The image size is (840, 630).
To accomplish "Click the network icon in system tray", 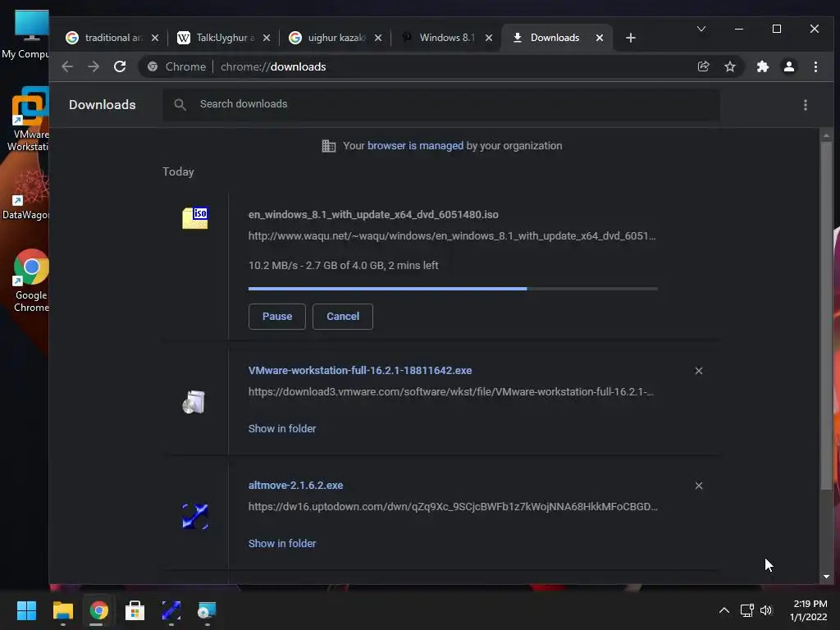I will [x=746, y=610].
